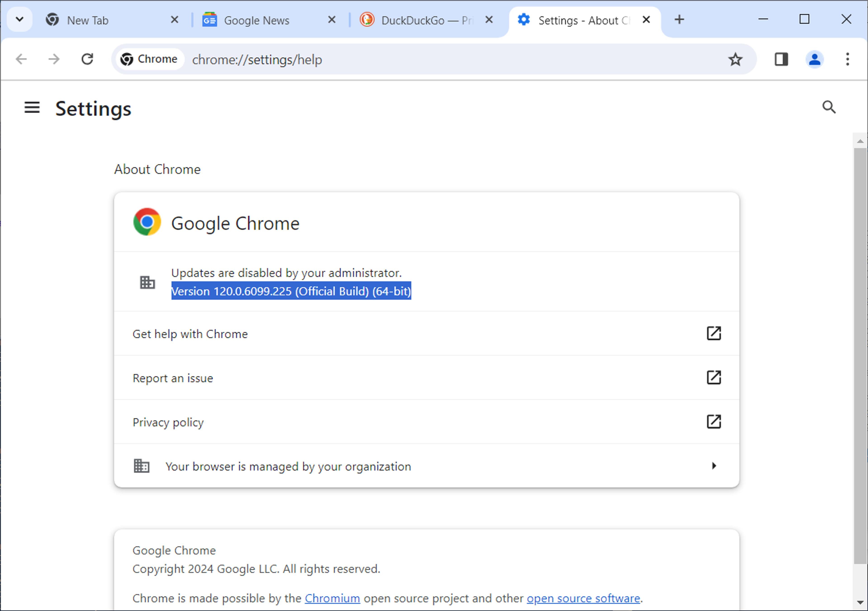
Task: Click the vertical scrollbar thumb
Action: (860, 356)
